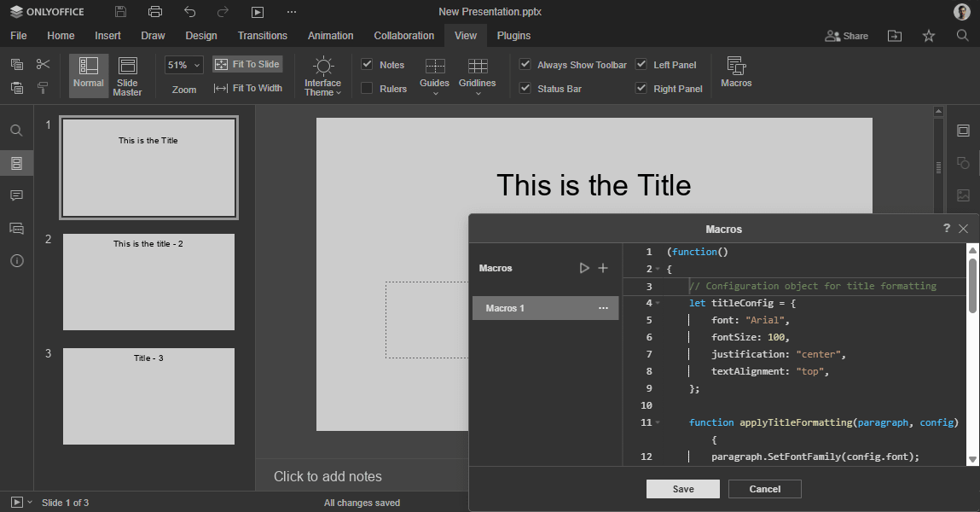The height and width of the screenshot is (512, 980).
Task: Open Chat panel in left sidebar
Action: tap(17, 228)
